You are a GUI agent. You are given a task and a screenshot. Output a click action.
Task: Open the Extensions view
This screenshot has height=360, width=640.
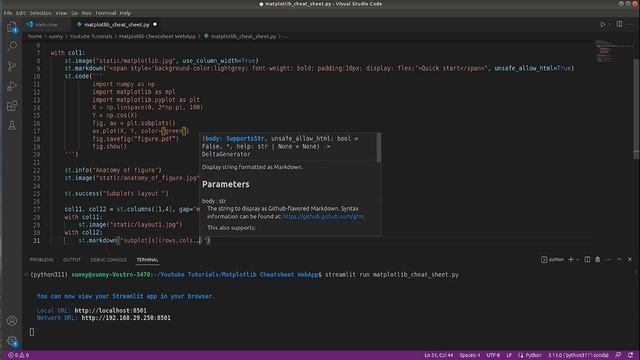click(x=12, y=106)
